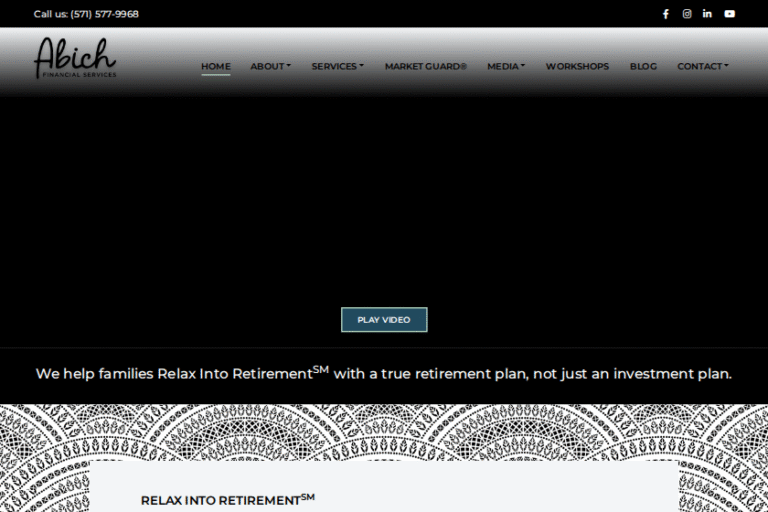Select Market Guard in navigation
The height and width of the screenshot is (512, 768).
coord(425,67)
